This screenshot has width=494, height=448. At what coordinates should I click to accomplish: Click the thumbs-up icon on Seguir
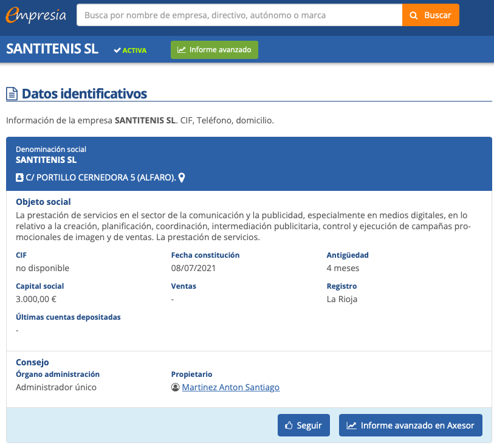(x=289, y=426)
